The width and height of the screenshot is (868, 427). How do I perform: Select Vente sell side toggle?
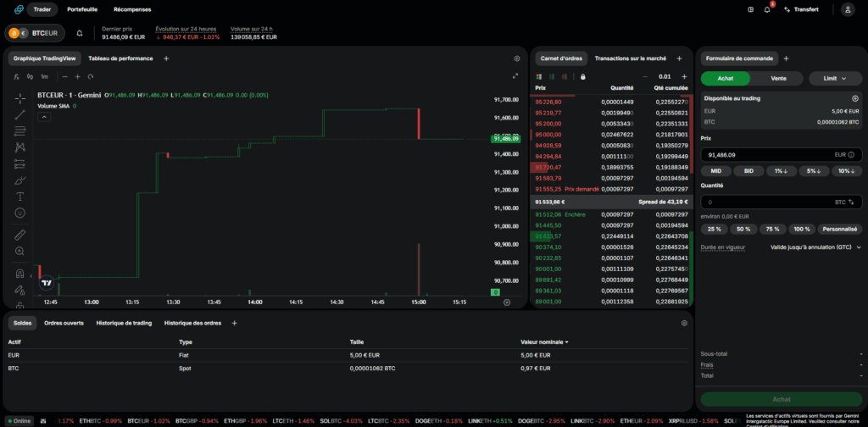pos(778,79)
